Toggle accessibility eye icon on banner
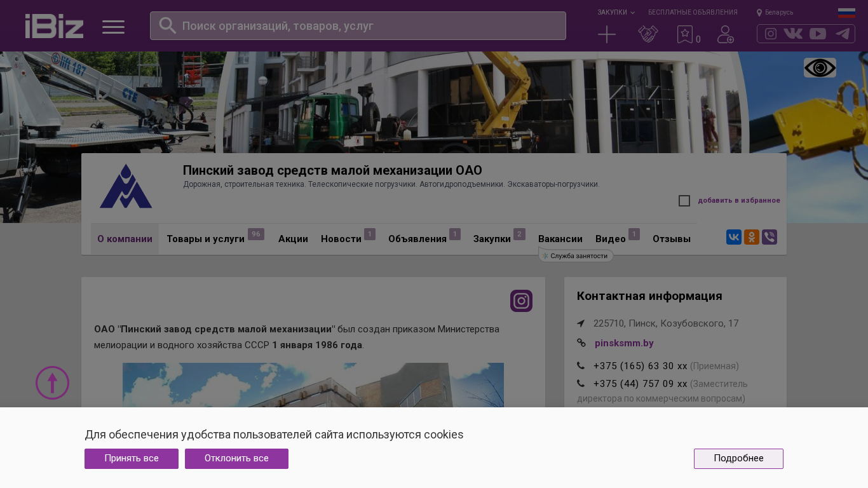868x488 pixels. tap(820, 67)
